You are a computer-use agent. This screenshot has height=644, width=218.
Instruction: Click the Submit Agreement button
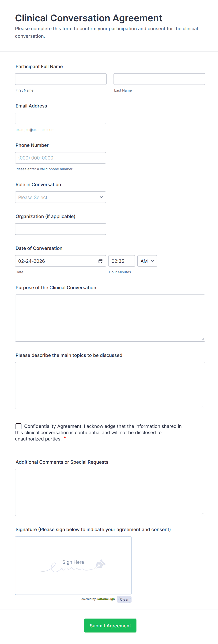tap(110, 625)
